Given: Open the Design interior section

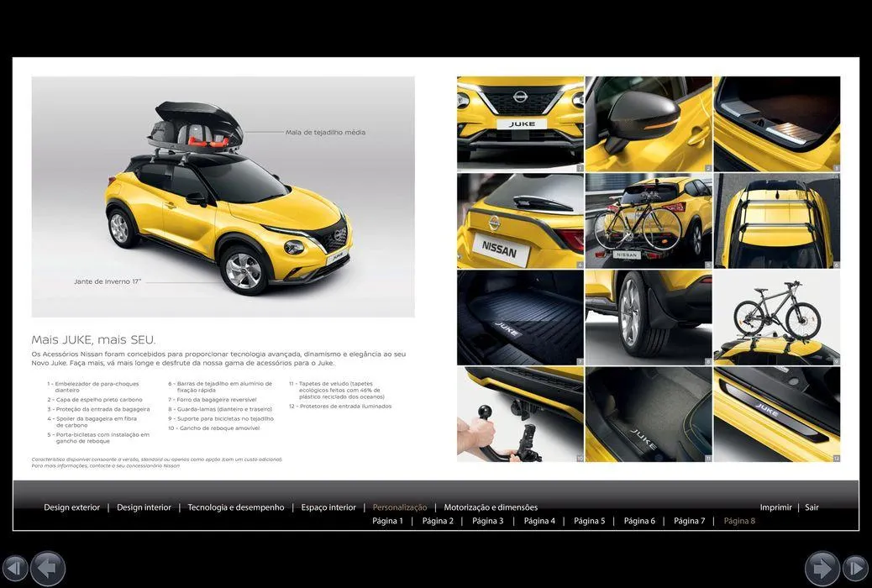Looking at the screenshot, I should (x=144, y=507).
